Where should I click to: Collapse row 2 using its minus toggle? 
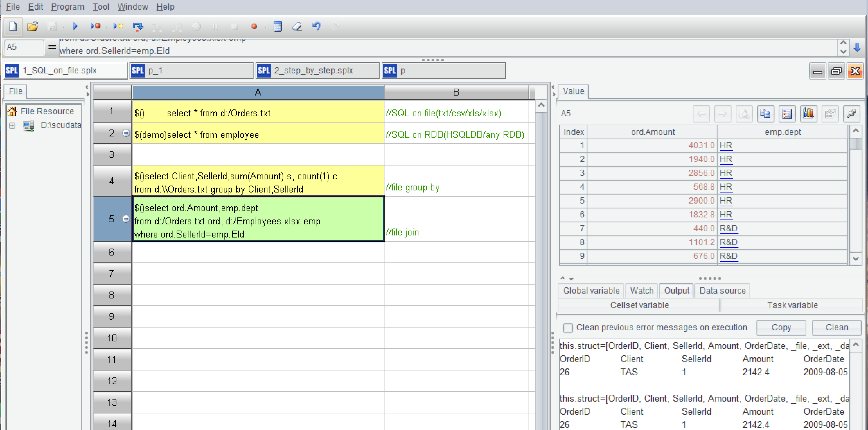pos(126,133)
